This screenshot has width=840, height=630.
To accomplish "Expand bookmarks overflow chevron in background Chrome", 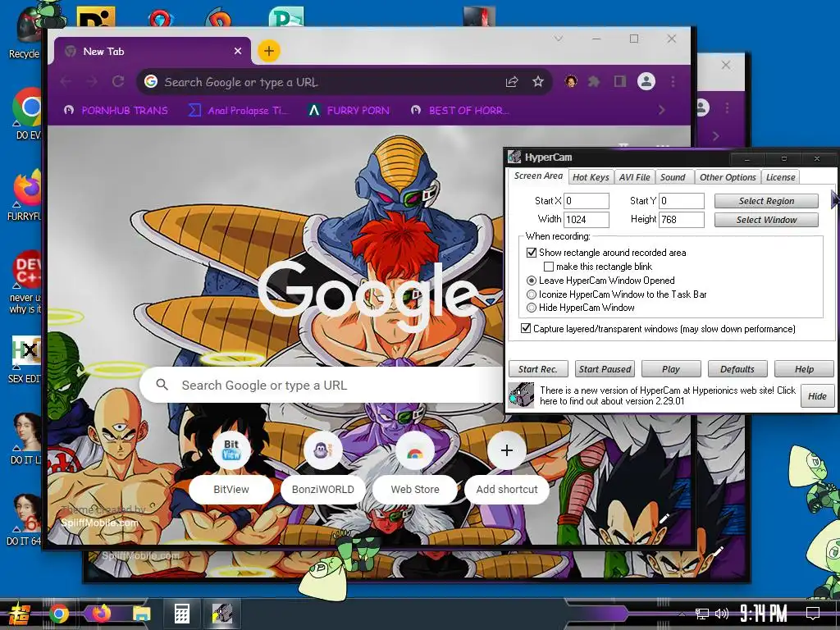I will click(715, 136).
